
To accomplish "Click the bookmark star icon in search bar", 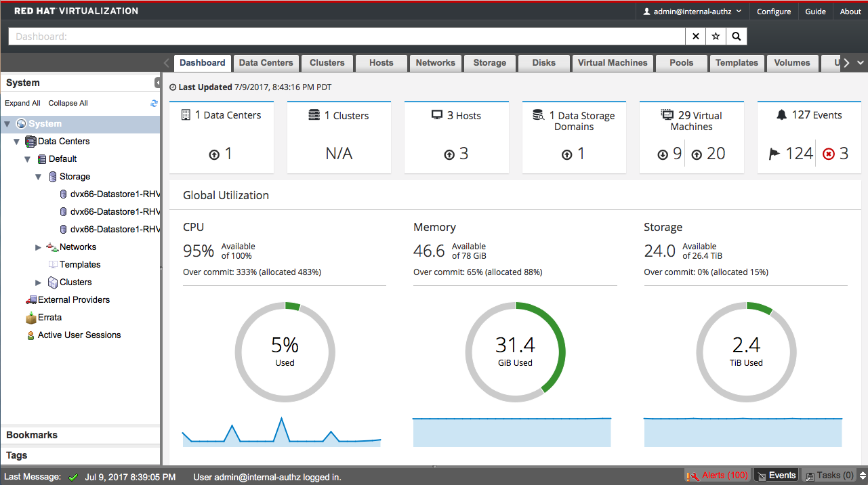I will tap(716, 37).
